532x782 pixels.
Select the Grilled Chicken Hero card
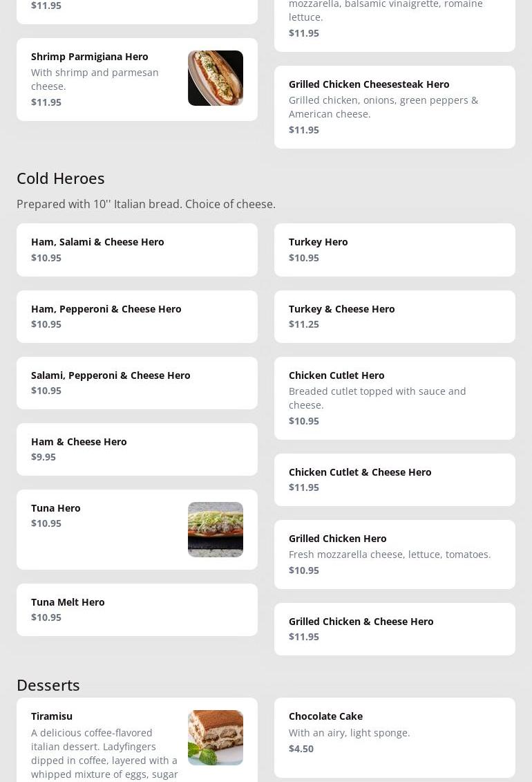pyautogui.click(x=395, y=555)
